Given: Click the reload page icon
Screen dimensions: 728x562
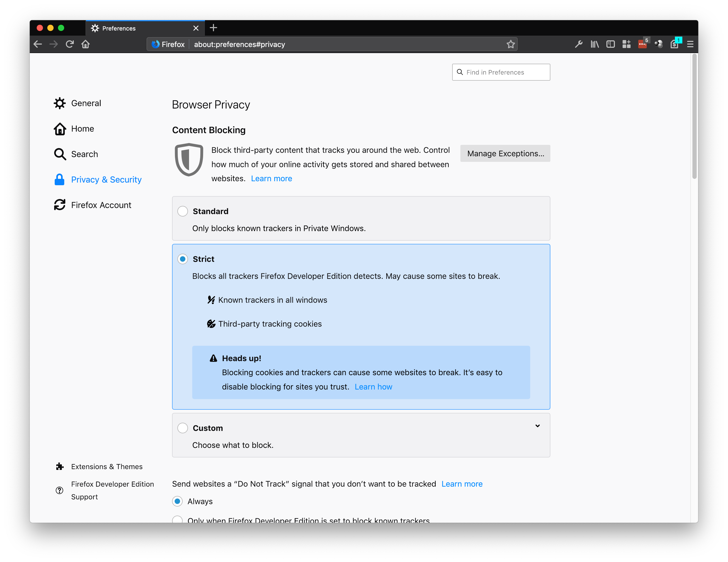Looking at the screenshot, I should click(x=70, y=44).
